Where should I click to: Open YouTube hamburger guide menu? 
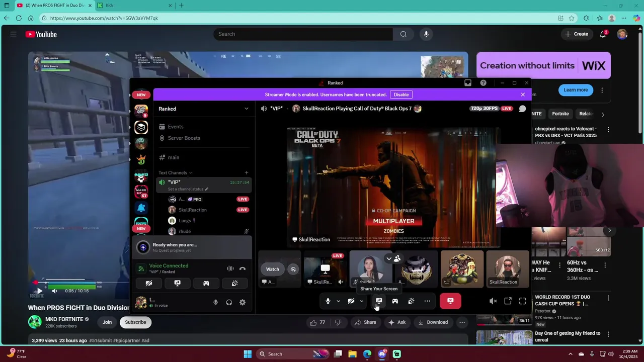coord(14,34)
